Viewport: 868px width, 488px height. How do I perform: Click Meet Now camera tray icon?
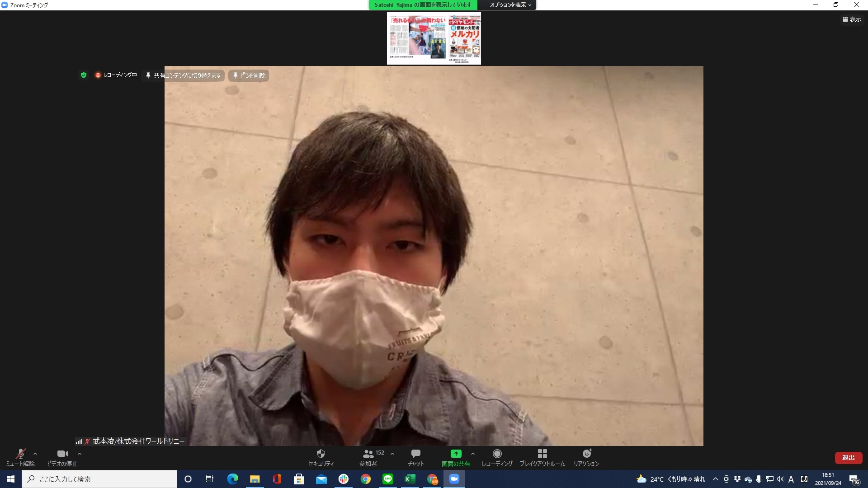tap(726, 479)
